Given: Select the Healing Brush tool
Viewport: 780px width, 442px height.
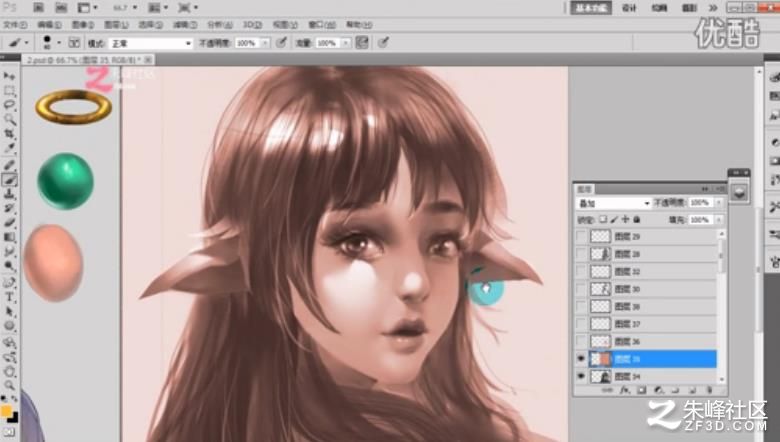Looking at the screenshot, I should click(x=9, y=166).
